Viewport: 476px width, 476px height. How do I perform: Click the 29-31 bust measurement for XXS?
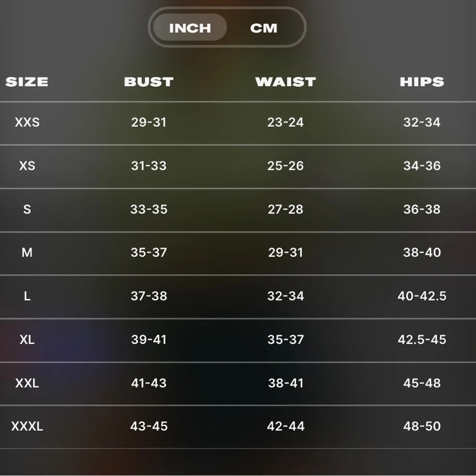(149, 122)
